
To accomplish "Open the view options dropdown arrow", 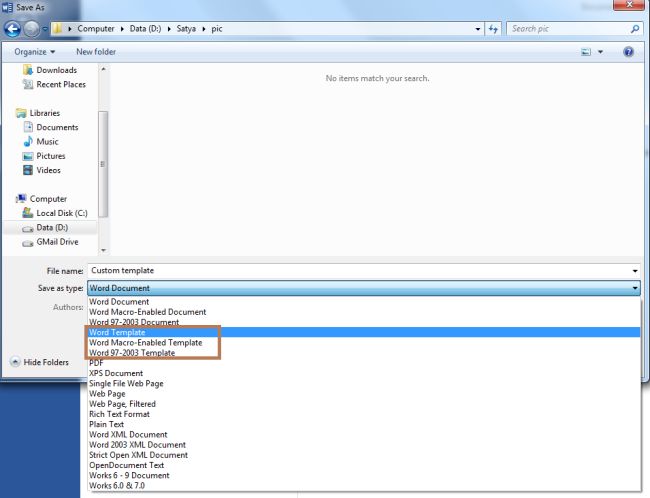I will click(x=600, y=52).
